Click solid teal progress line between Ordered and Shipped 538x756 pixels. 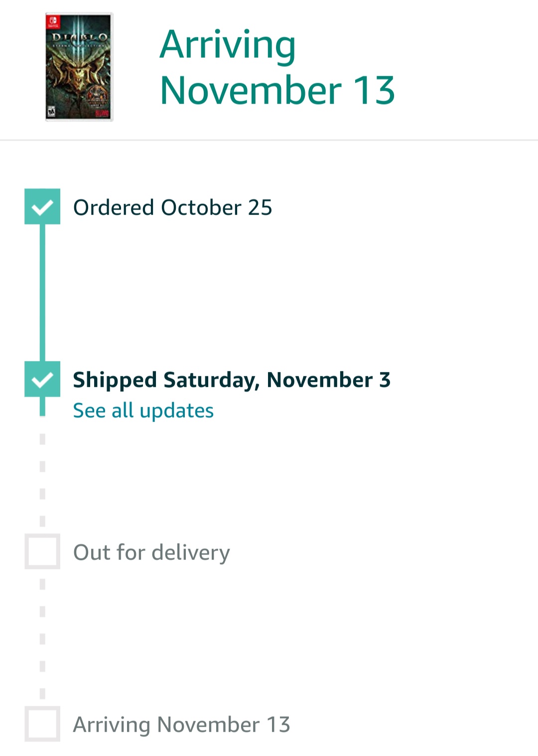coord(42,293)
